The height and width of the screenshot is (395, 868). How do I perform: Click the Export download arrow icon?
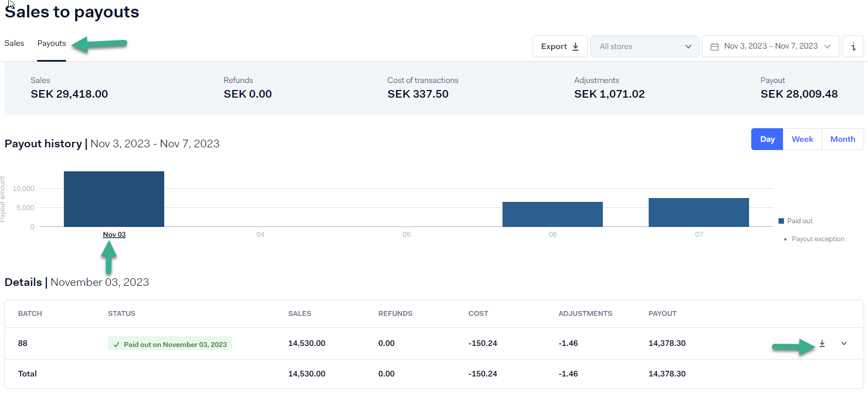tap(576, 47)
